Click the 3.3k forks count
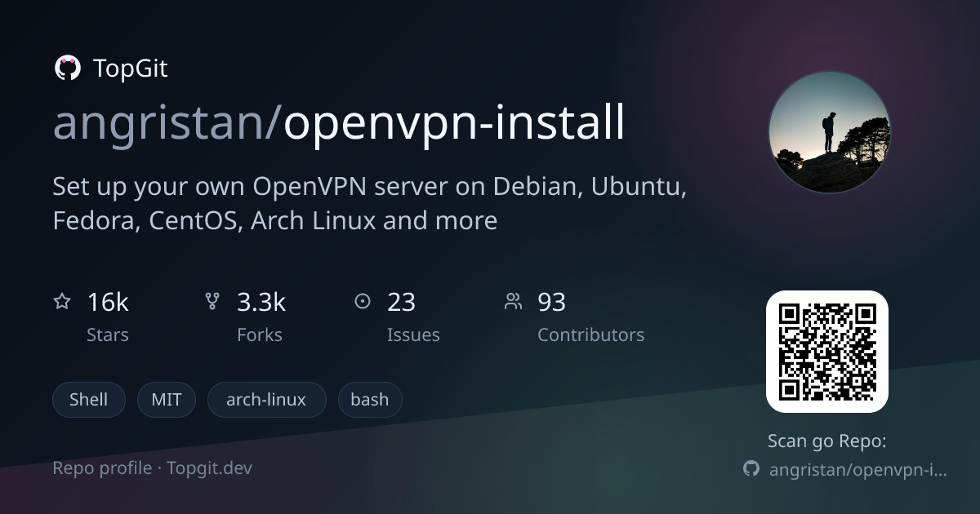 261,302
